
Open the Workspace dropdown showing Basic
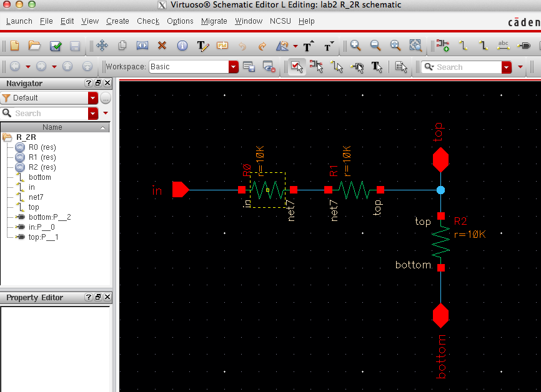coord(234,67)
